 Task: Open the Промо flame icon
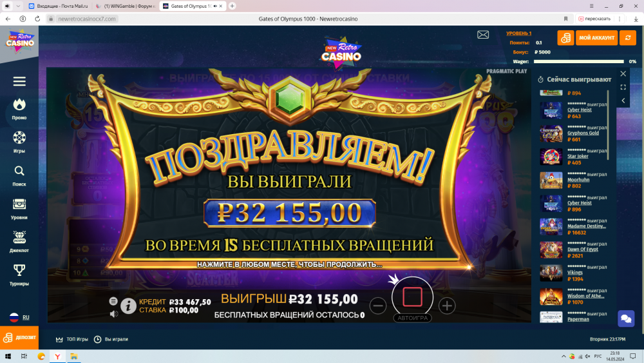tap(19, 105)
